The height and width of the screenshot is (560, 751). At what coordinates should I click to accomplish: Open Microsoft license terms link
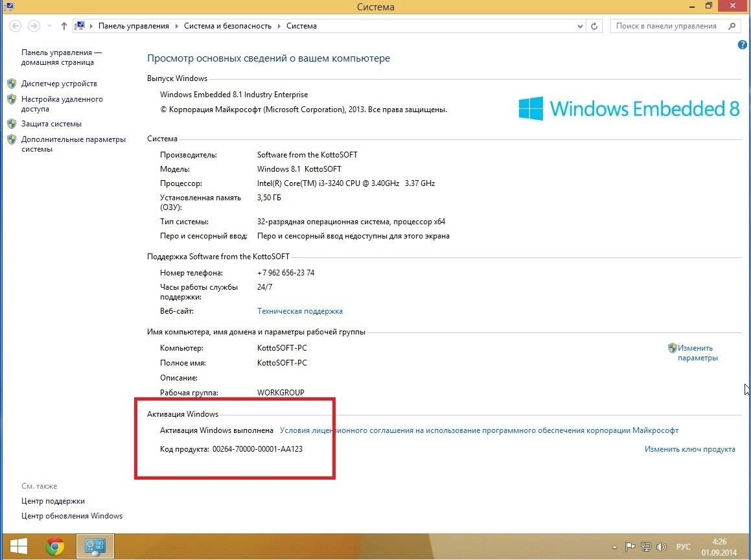click(479, 430)
